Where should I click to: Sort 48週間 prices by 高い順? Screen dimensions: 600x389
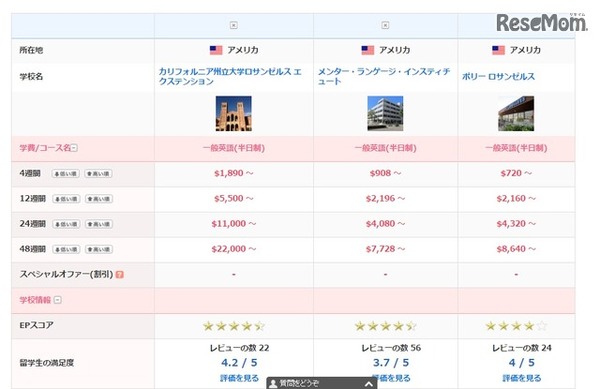coord(98,249)
